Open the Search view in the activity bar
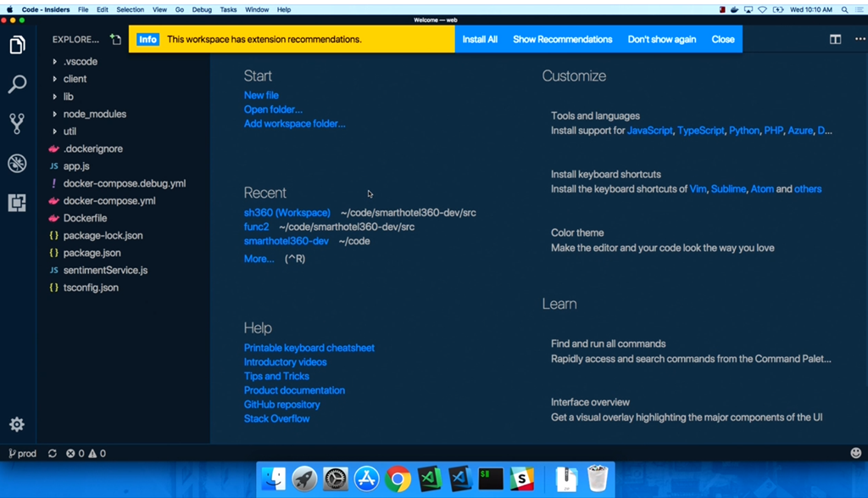Screen dimensions: 868x498 tap(17, 84)
